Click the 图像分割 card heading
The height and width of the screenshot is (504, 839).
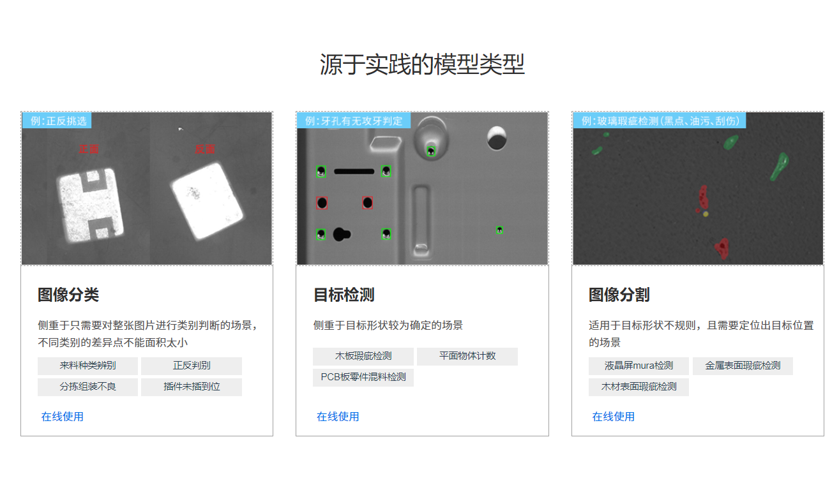click(x=619, y=295)
